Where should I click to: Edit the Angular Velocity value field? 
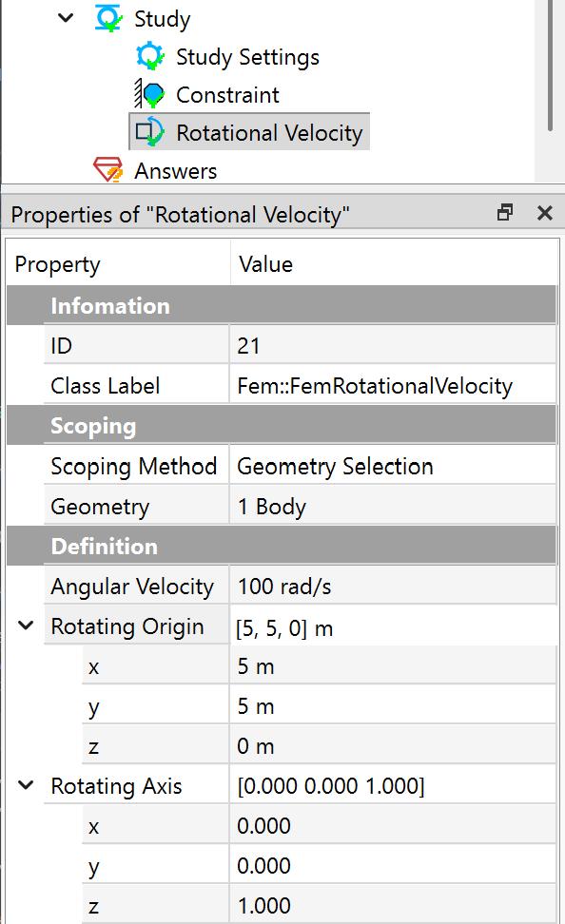393,587
